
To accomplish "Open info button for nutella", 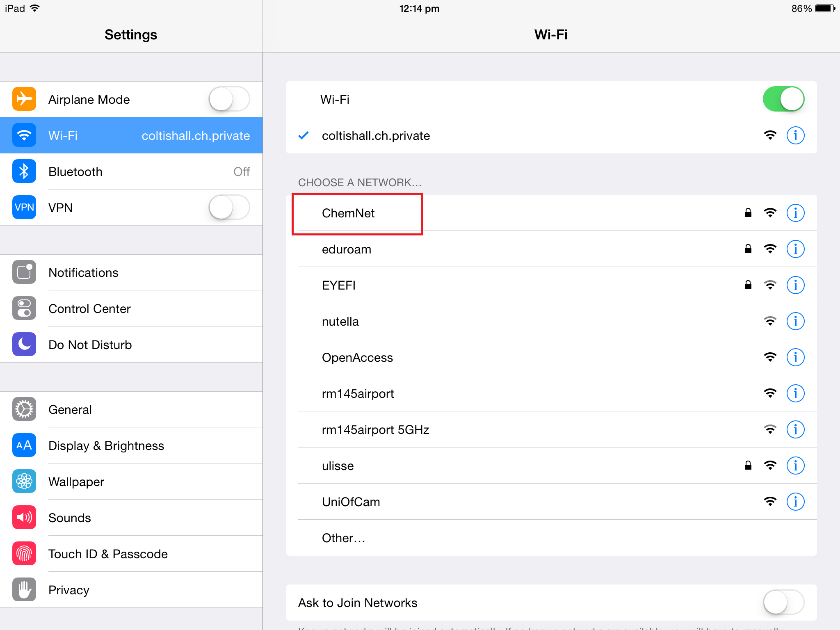I will coord(795,321).
